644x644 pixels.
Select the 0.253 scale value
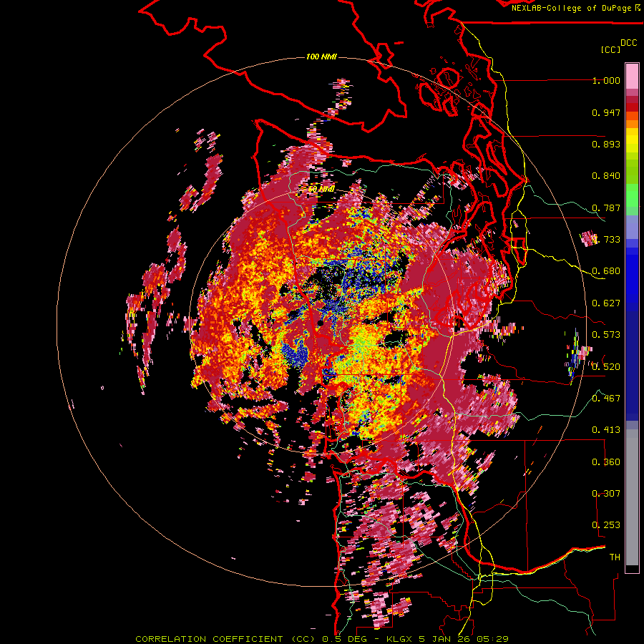pyautogui.click(x=606, y=525)
